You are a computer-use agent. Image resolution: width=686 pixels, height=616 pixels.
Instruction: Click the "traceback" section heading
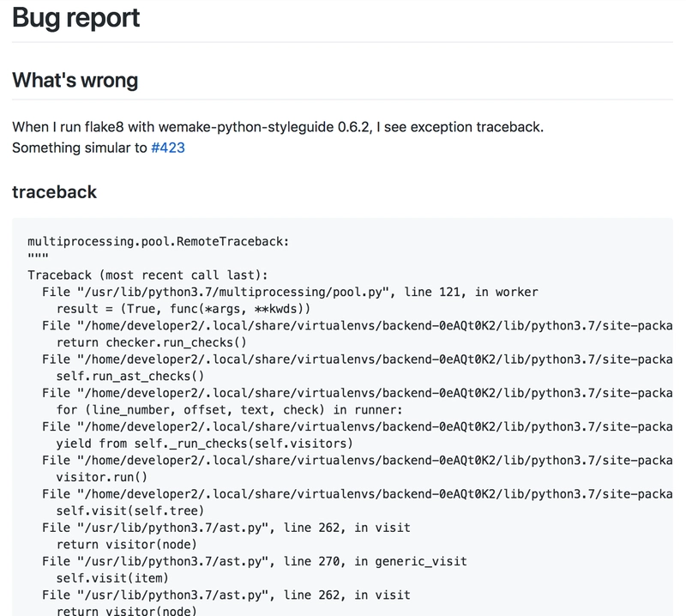pyautogui.click(x=54, y=191)
